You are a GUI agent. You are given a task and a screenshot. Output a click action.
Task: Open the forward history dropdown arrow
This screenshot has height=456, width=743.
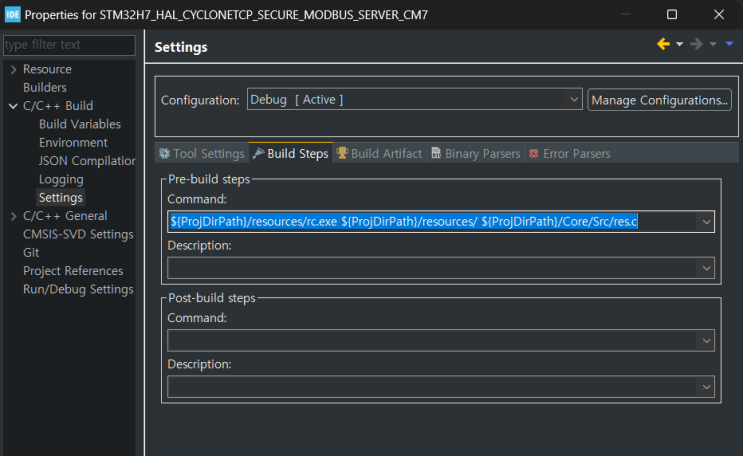point(713,44)
